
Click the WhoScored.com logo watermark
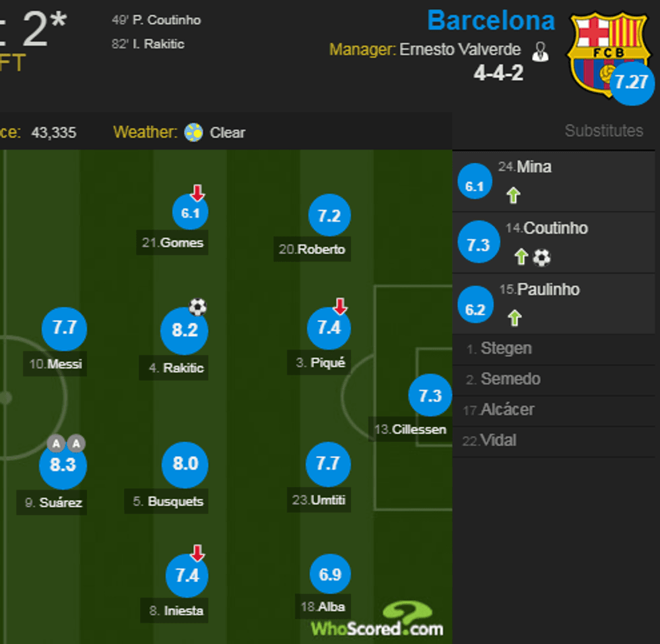point(377,621)
